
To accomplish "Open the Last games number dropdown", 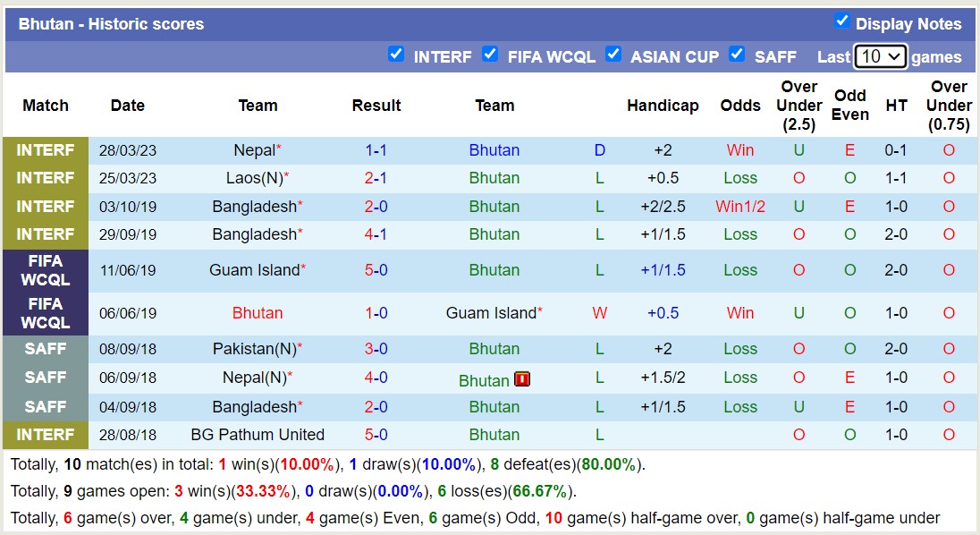I will (x=880, y=55).
